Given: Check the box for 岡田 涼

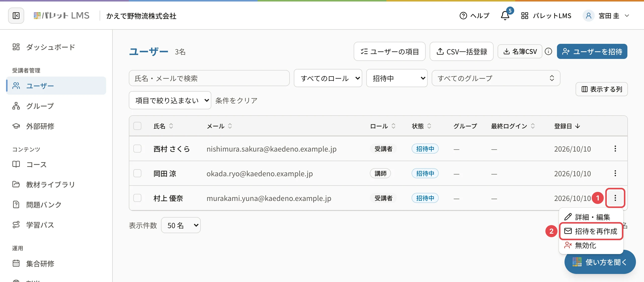Looking at the screenshot, I should [x=137, y=173].
